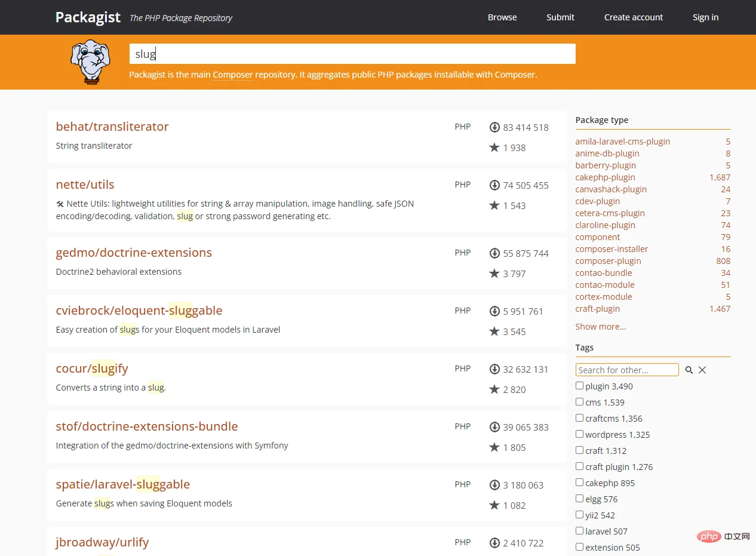Check the cms tag filter
The width and height of the screenshot is (756, 556).
click(x=579, y=402)
